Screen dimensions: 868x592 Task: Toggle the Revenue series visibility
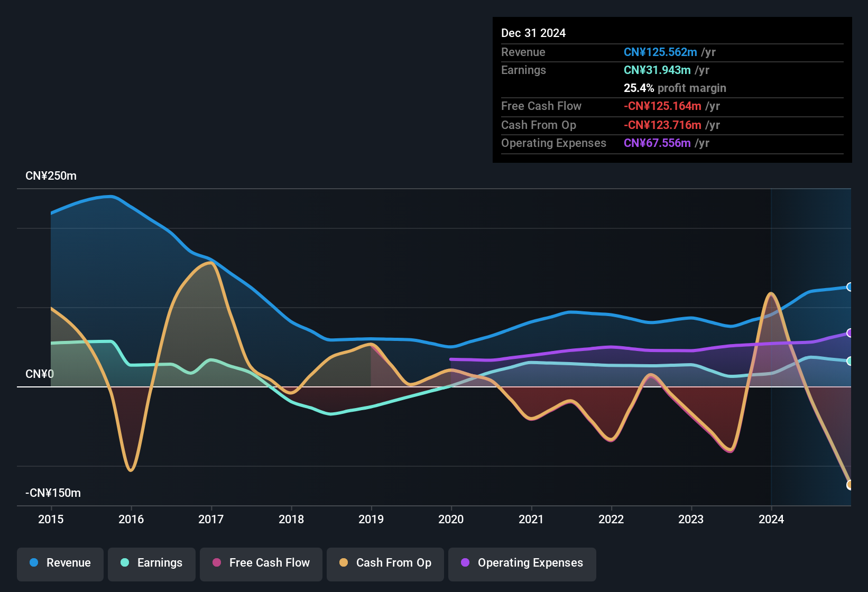pos(60,563)
